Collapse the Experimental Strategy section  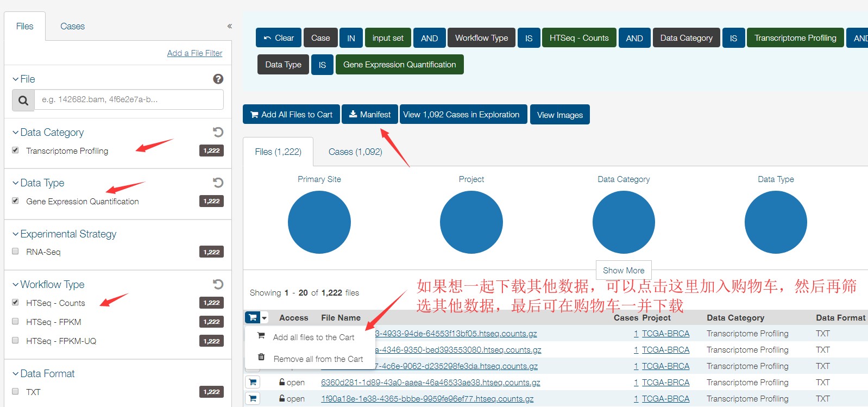coord(15,234)
